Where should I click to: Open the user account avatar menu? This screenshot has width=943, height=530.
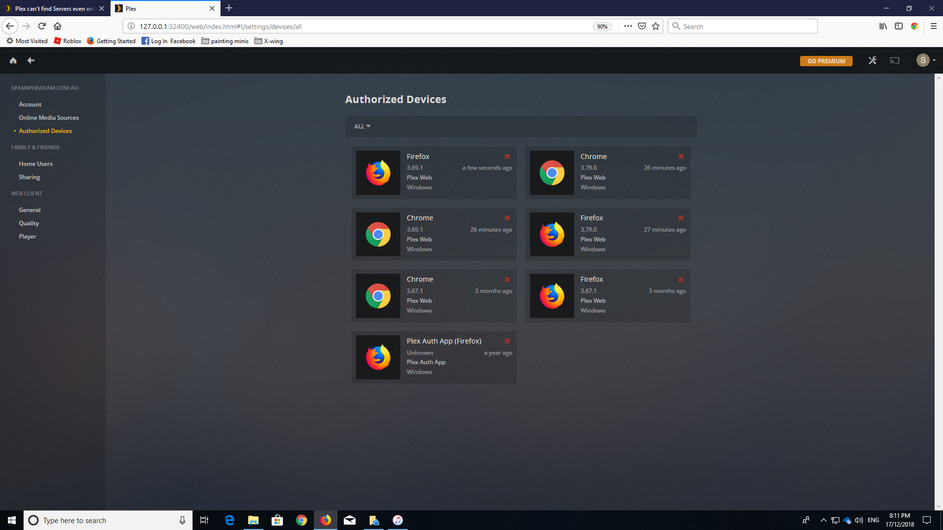[925, 60]
